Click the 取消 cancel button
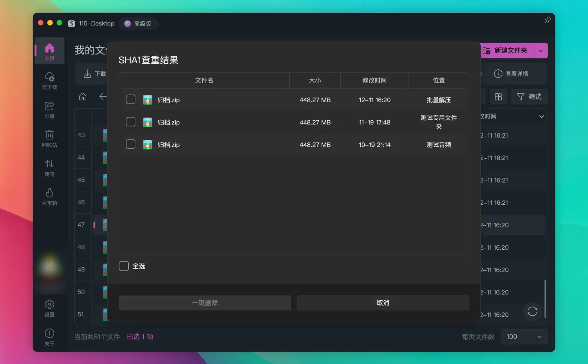The height and width of the screenshot is (364, 588). (x=382, y=303)
